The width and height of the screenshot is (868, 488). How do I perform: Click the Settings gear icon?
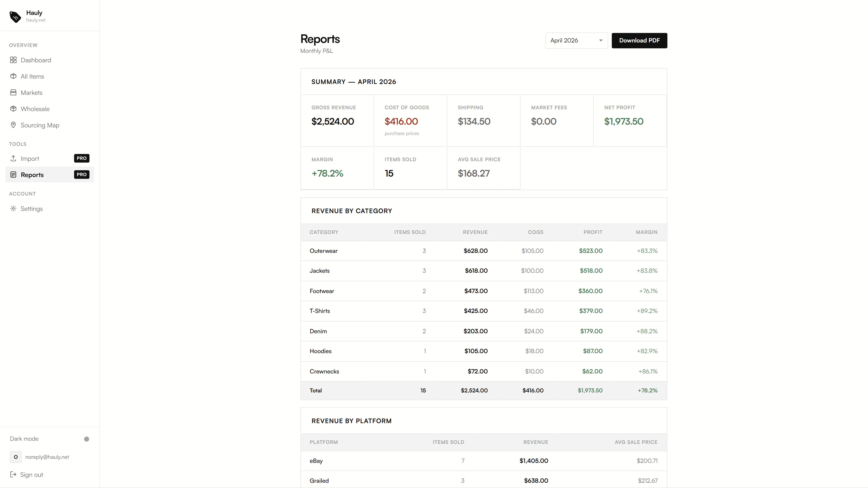tap(13, 208)
